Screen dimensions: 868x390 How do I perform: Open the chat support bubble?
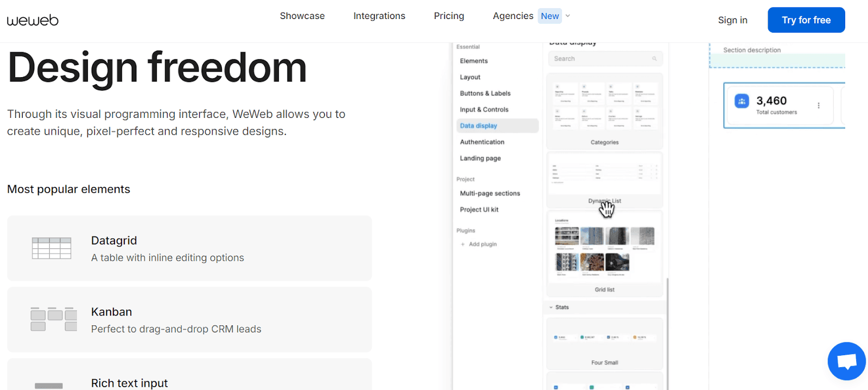[x=846, y=361]
